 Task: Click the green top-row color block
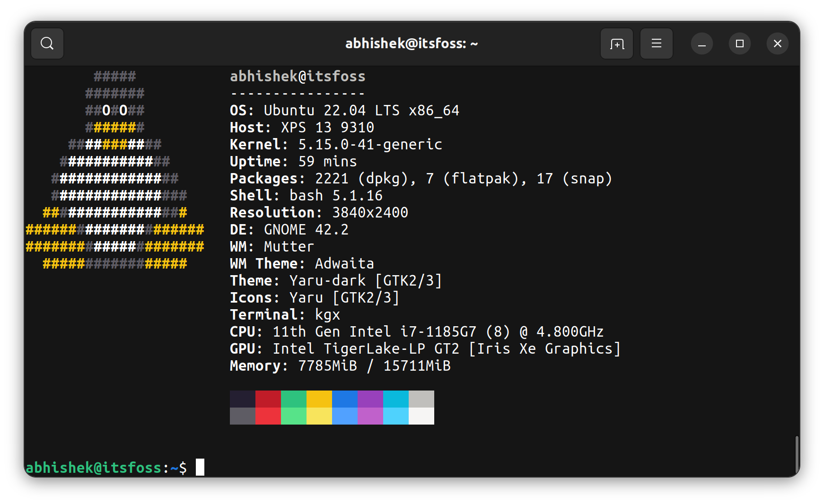click(294, 399)
